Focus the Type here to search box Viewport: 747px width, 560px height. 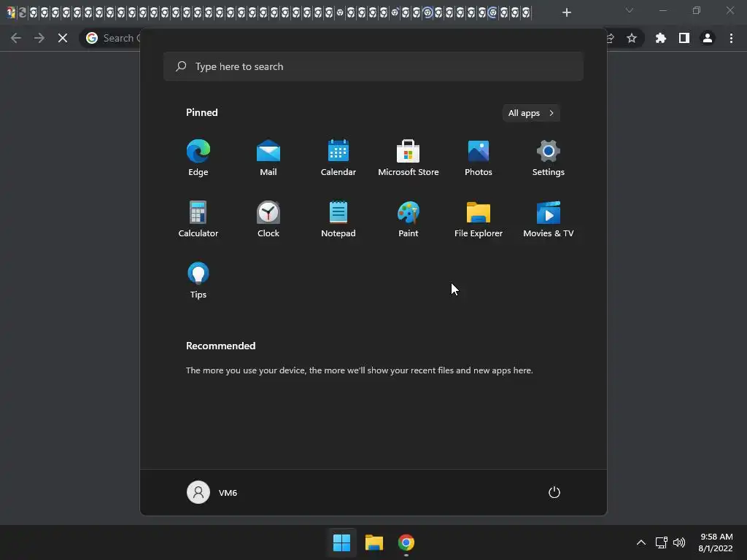coord(373,66)
